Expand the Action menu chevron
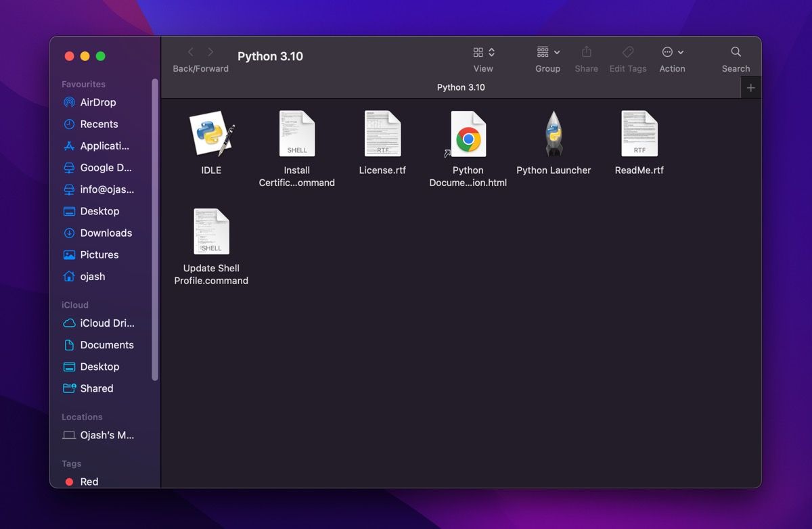The height and width of the screenshot is (529, 812). click(681, 51)
